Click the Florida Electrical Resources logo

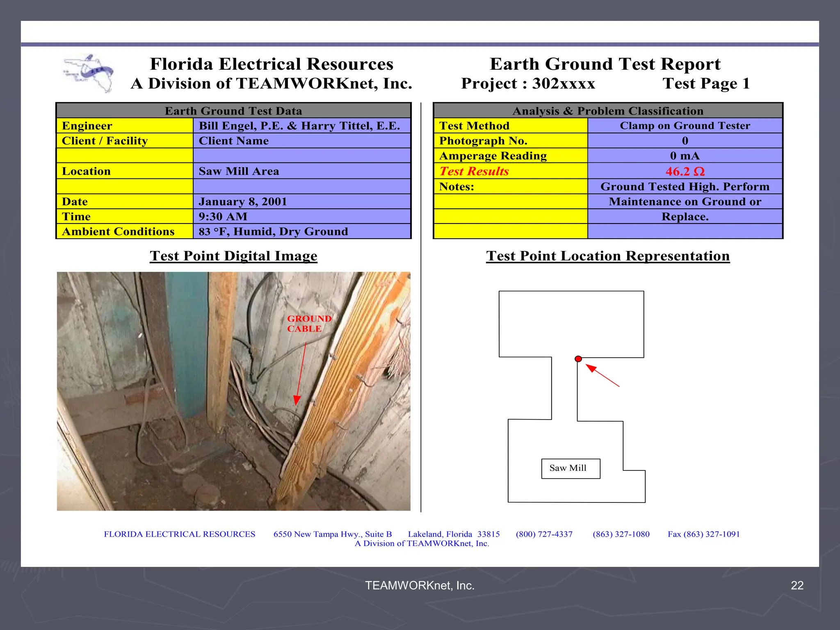pos(88,73)
